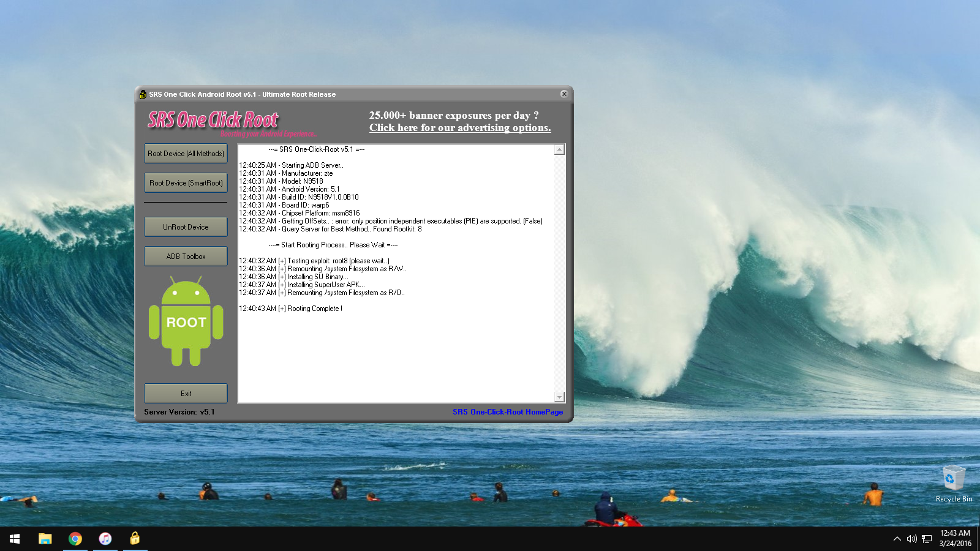
Task: Click the Windows Start button
Action: [x=15, y=539]
